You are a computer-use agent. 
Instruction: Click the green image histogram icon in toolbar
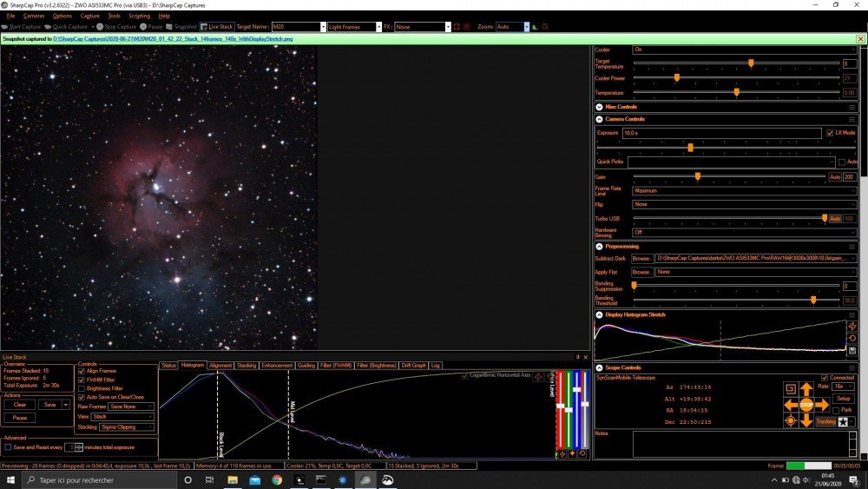(x=535, y=27)
